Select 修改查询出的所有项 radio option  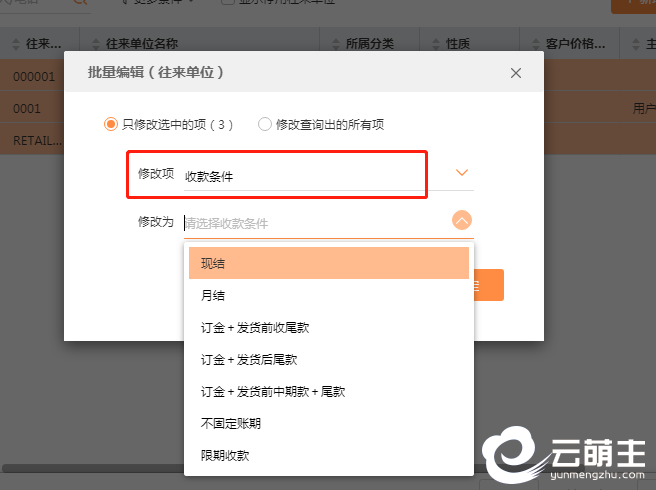[265, 124]
